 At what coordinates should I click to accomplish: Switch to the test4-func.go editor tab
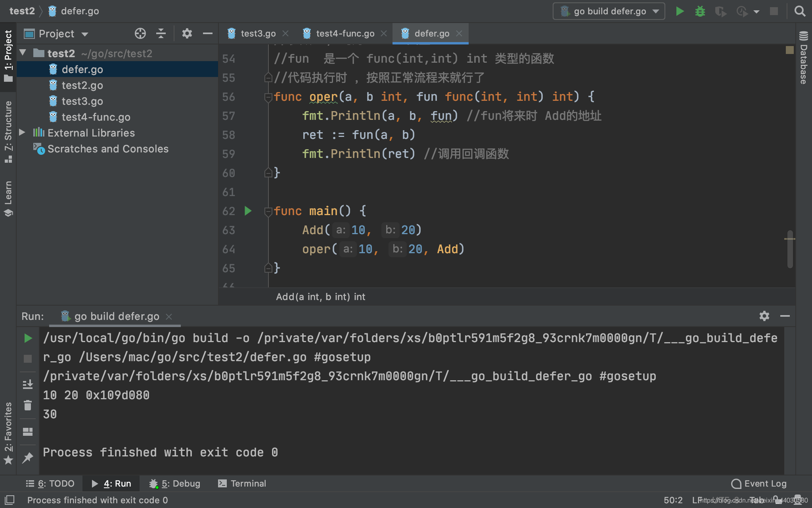pos(345,33)
